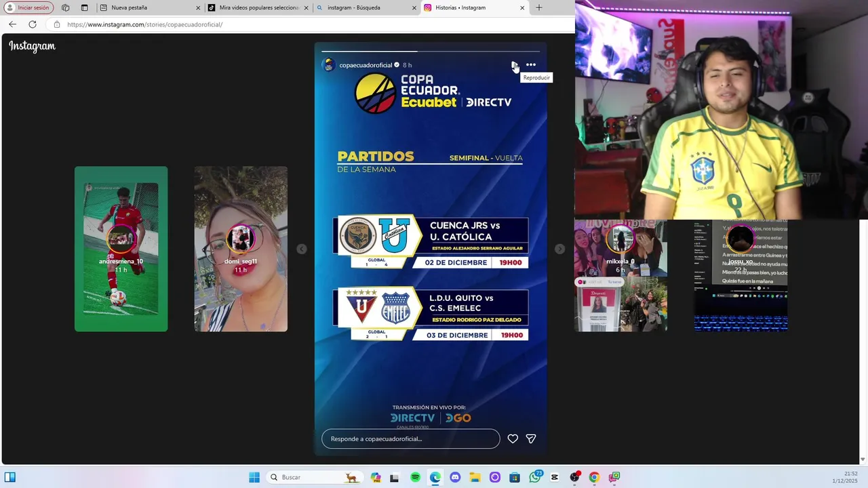The image size is (868, 488).
Task: Open domi_seg11 story thumbnail
Action: pyautogui.click(x=241, y=249)
